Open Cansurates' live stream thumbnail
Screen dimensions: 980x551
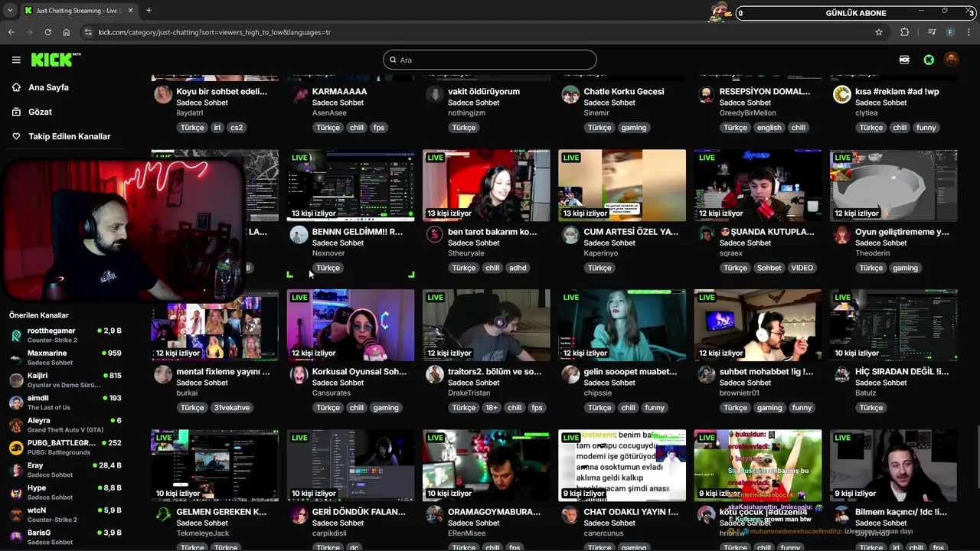coord(351,325)
